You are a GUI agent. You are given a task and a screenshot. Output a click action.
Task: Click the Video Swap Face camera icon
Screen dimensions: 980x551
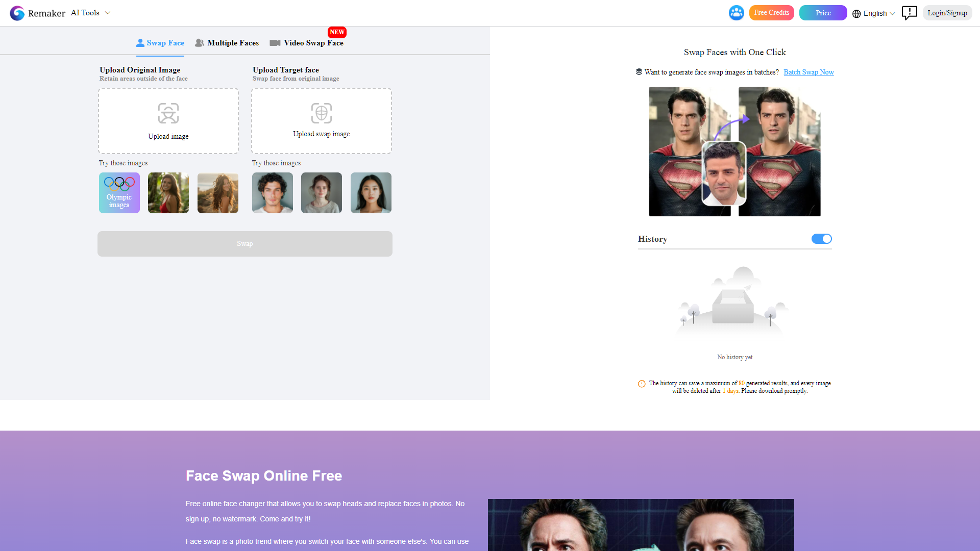coord(275,43)
